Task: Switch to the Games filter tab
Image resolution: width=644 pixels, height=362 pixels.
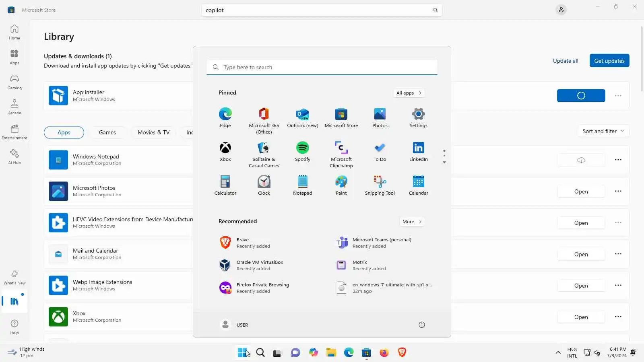Action: [107, 132]
